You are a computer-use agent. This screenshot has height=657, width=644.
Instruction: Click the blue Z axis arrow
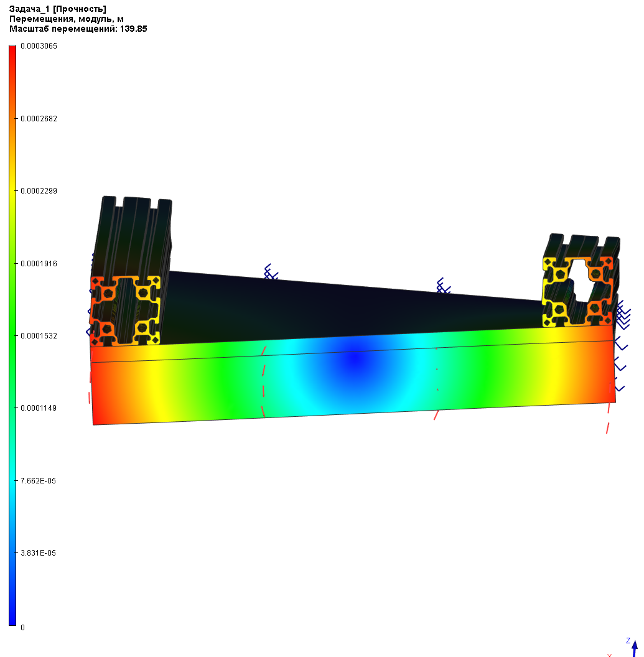[x=635, y=649]
